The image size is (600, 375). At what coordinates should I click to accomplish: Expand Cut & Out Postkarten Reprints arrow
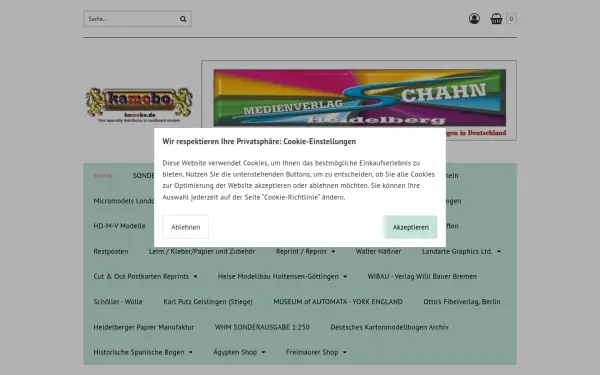pos(195,277)
